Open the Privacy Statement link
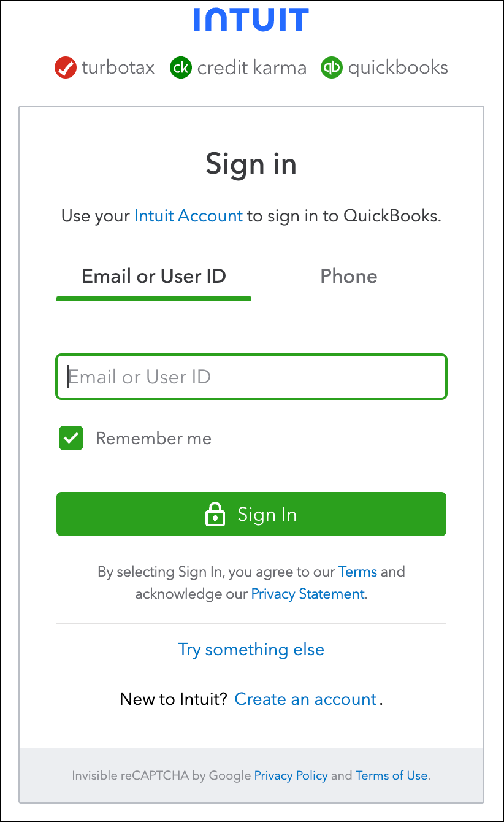The width and height of the screenshot is (504, 822). 308,594
